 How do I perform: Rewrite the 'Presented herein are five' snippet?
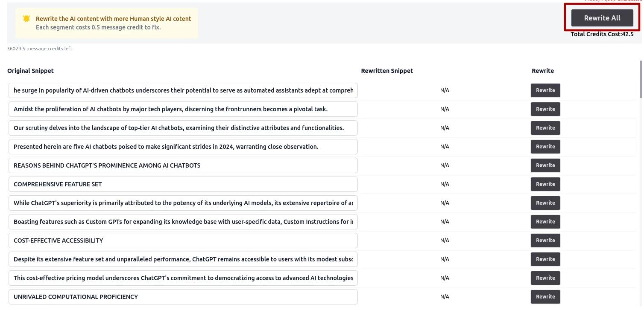click(x=545, y=147)
